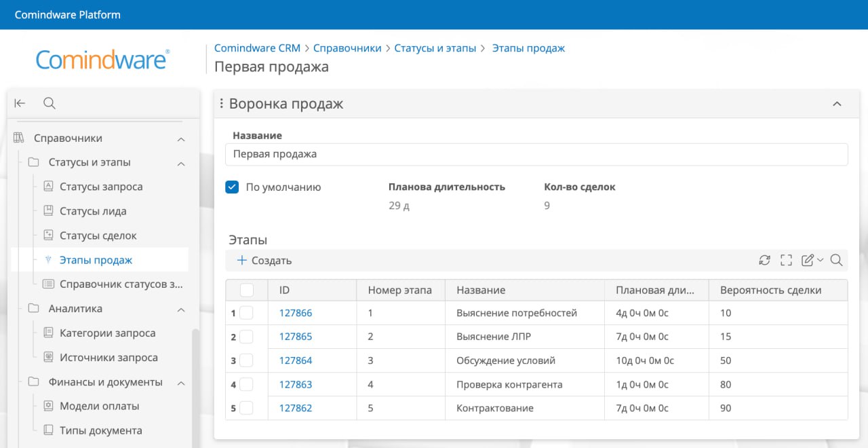
Task: Click icon beside Категории запроса
Action: [48, 333]
